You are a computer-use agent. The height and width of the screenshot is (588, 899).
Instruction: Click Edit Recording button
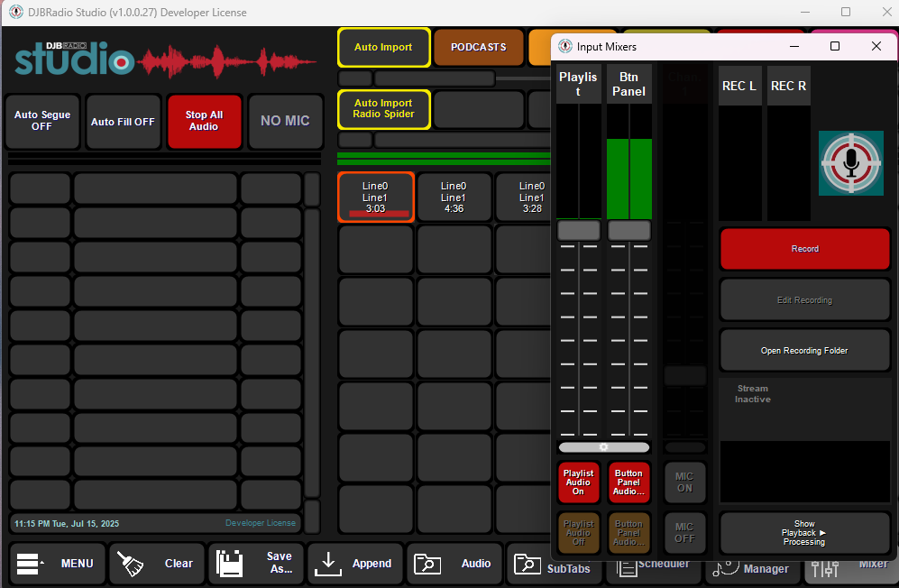pos(805,300)
